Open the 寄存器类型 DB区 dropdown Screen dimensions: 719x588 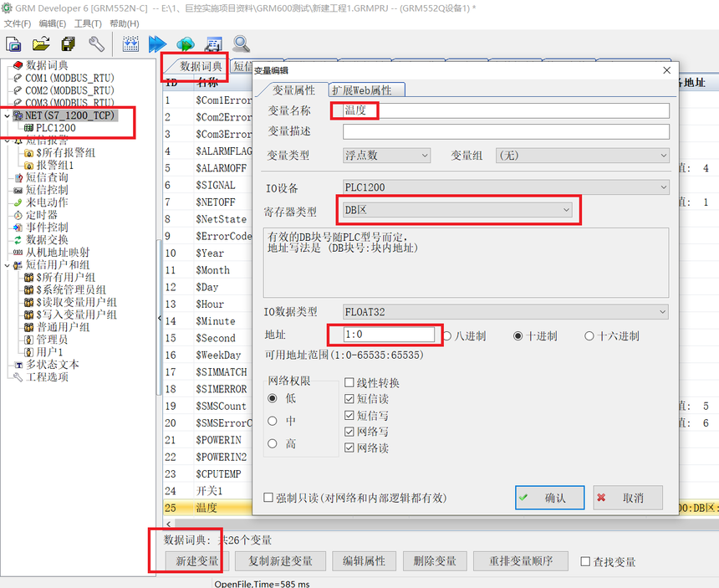coord(457,210)
